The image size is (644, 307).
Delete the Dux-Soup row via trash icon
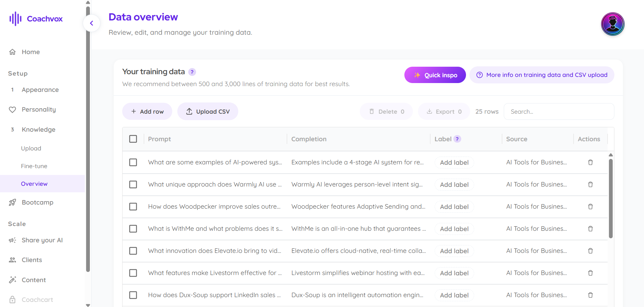(591, 295)
